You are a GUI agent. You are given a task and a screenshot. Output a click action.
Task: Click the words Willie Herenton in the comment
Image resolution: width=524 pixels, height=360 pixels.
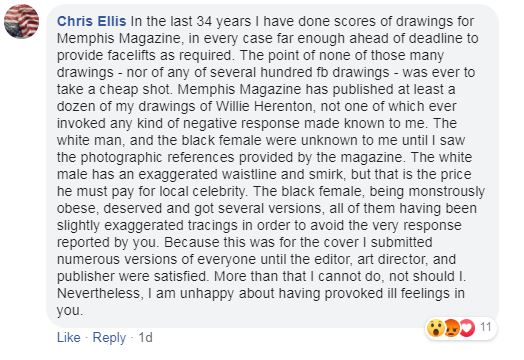pyautogui.click(x=266, y=106)
